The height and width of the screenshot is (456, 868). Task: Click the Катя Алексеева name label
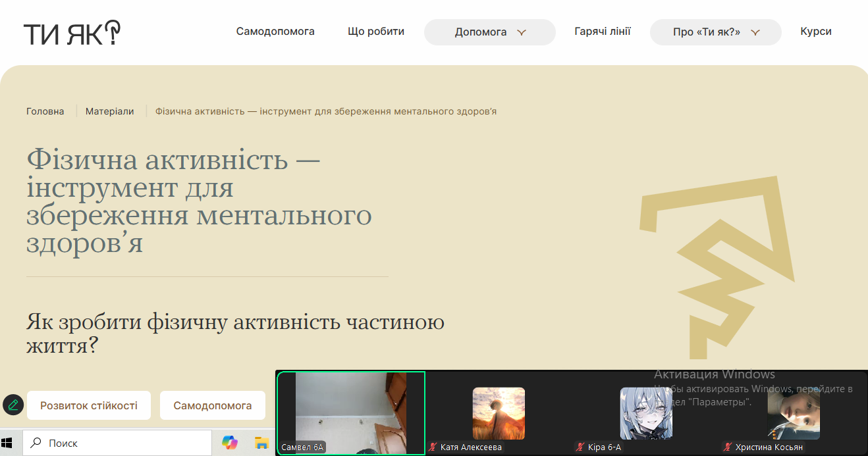point(471,447)
